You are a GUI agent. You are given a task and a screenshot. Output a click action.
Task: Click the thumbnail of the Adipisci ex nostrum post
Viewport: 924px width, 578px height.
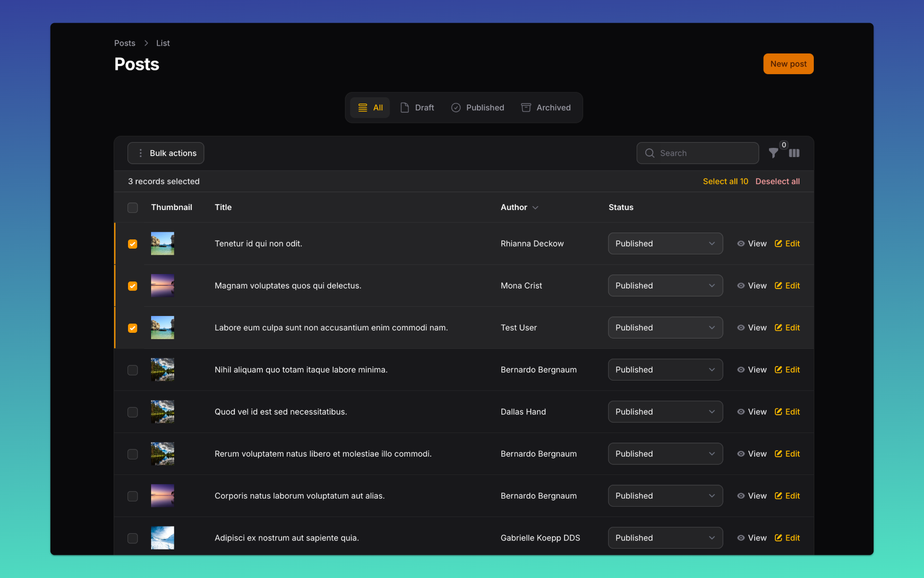pos(162,538)
